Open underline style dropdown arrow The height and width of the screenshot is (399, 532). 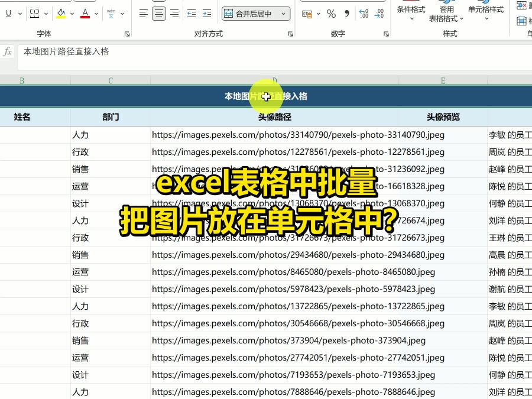point(20,14)
